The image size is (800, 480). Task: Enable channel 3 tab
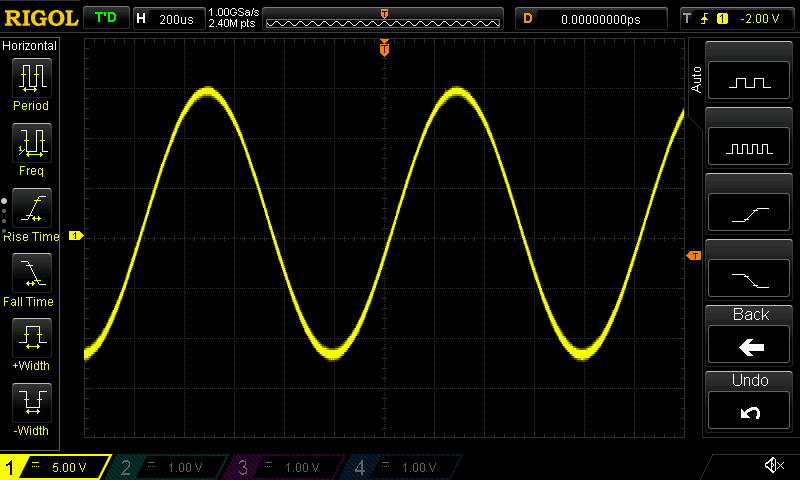[x=286, y=467]
